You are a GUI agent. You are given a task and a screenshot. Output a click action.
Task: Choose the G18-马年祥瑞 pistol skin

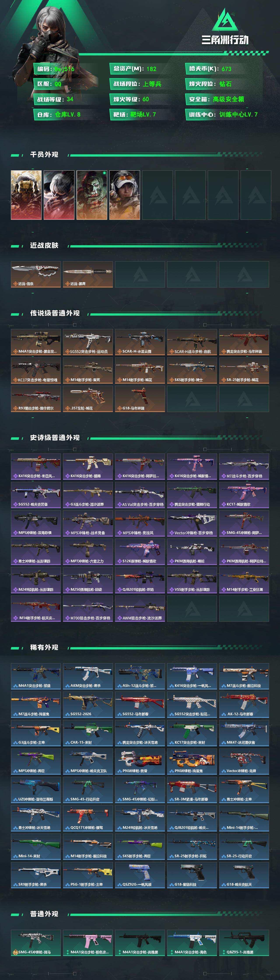tap(140, 399)
